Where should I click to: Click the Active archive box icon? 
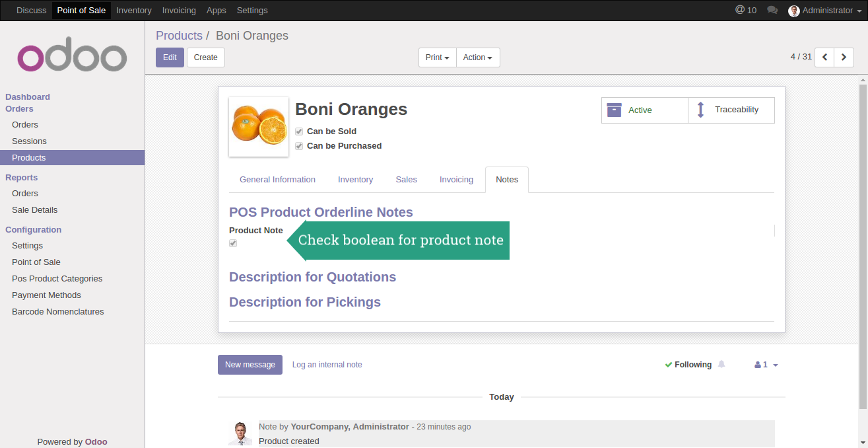(615, 110)
